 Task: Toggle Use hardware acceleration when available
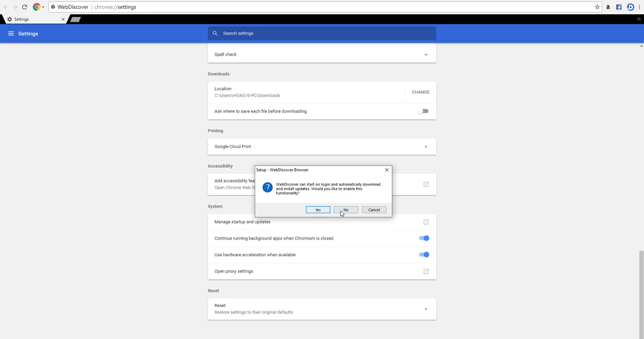pyautogui.click(x=424, y=255)
